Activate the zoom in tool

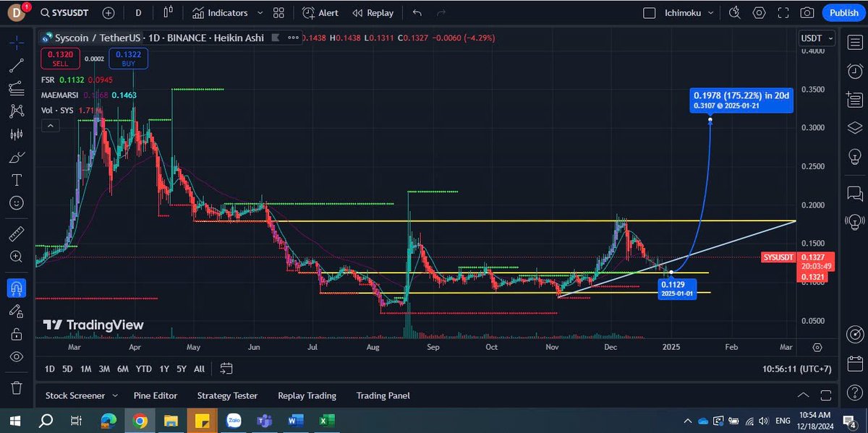[17, 257]
